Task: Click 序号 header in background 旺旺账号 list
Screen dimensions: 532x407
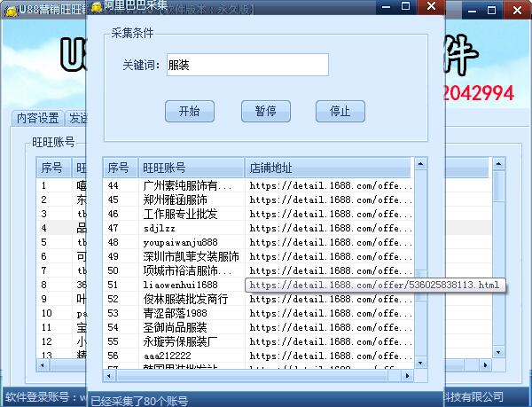Action: (x=53, y=168)
